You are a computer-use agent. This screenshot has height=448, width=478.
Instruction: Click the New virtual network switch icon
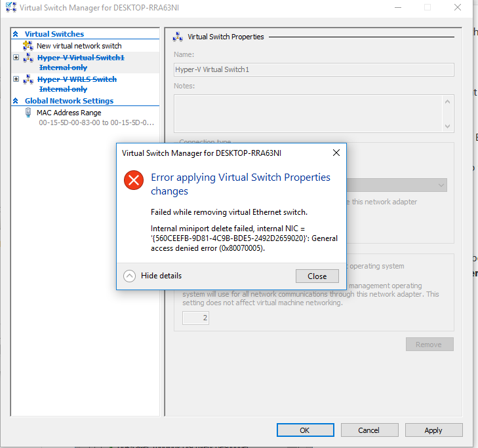28,46
